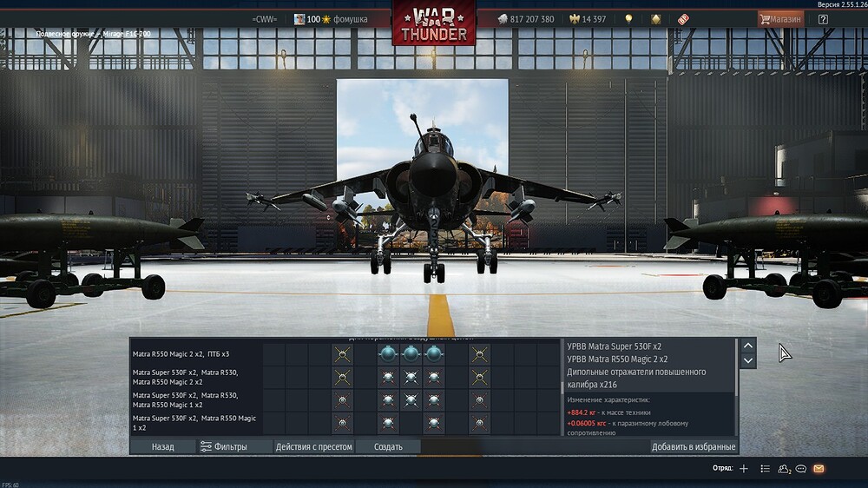Click the orange mail envelope icon
The height and width of the screenshot is (488, 868).
click(819, 469)
